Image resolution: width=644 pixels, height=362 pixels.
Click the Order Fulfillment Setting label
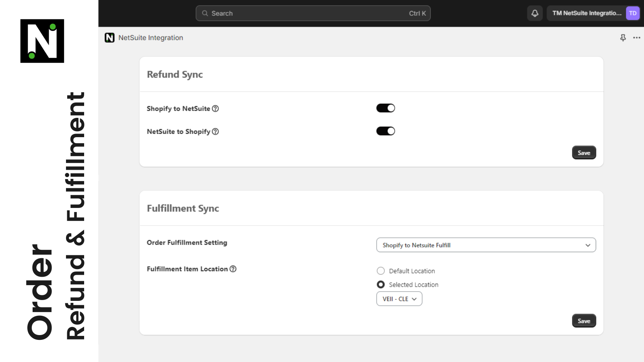(187, 243)
